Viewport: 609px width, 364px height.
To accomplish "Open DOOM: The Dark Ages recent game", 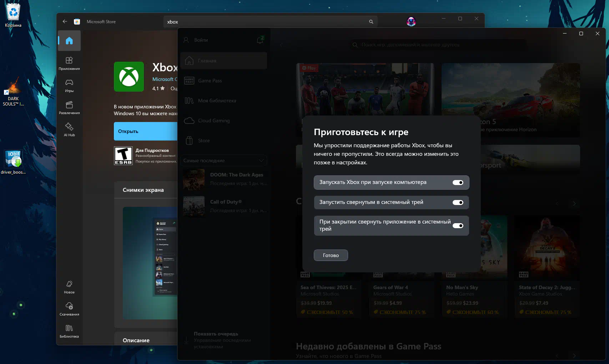I will tap(225, 179).
